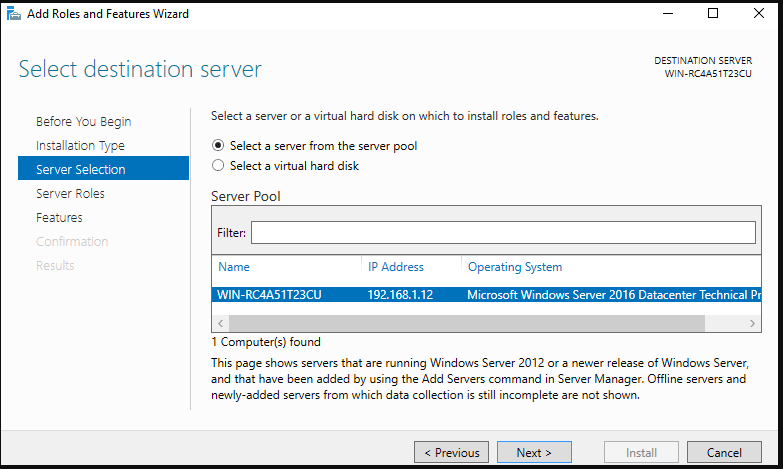Sort by the Operating System column header
Screen dimensions: 783x469
pyautogui.click(x=514, y=267)
